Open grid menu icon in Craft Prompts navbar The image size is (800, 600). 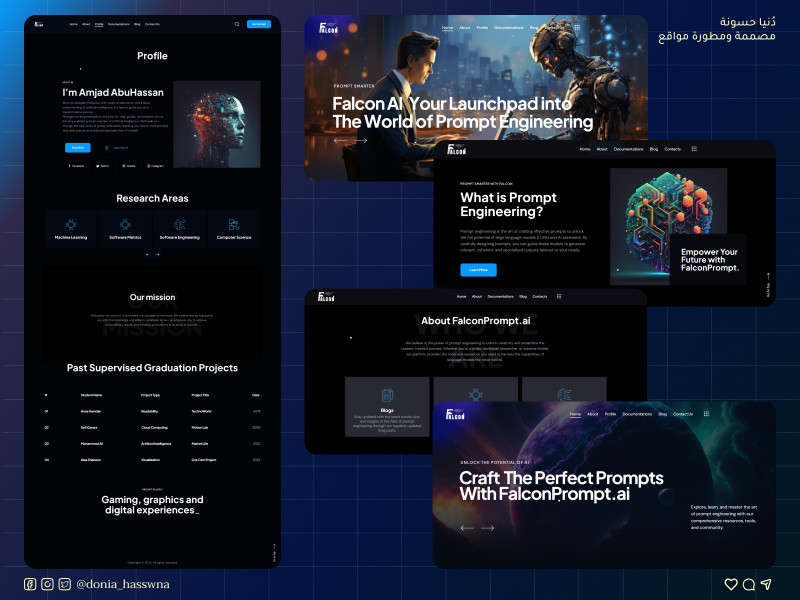(x=706, y=413)
